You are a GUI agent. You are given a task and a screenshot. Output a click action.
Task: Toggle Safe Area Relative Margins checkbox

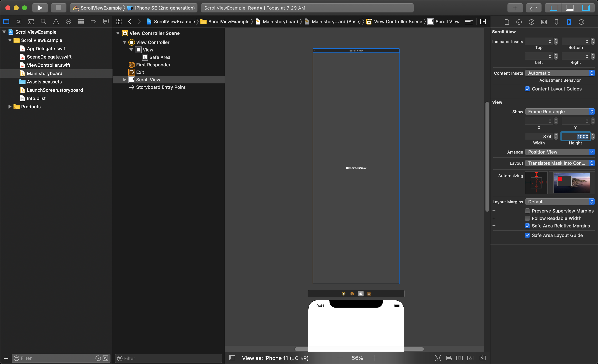[527, 226]
